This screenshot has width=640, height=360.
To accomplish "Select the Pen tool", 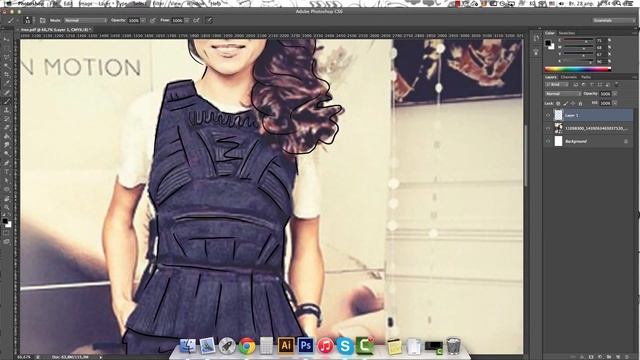I will pyautogui.click(x=7, y=163).
